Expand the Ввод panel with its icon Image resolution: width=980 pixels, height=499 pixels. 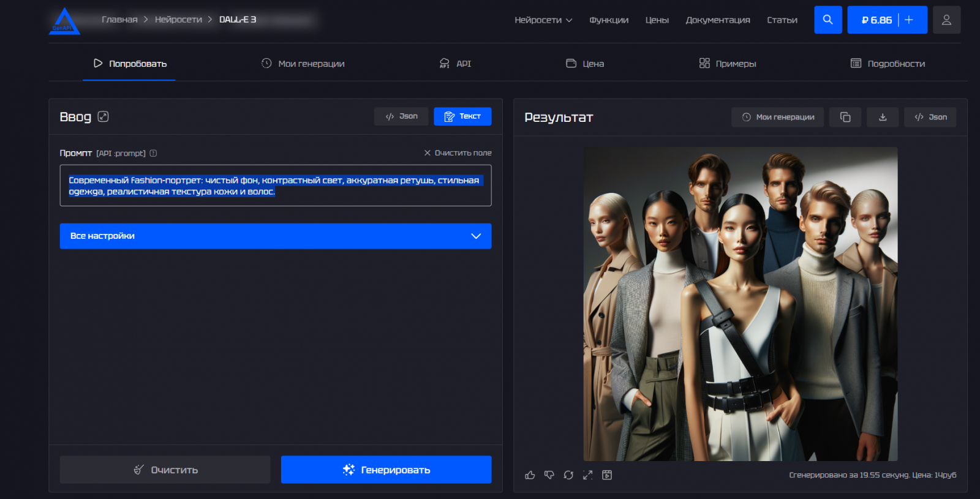[x=103, y=116]
